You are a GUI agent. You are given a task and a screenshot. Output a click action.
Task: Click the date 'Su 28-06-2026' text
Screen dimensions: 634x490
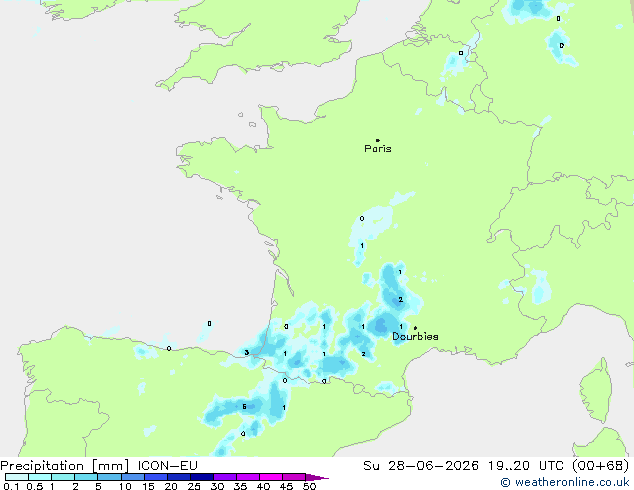[x=421, y=466]
